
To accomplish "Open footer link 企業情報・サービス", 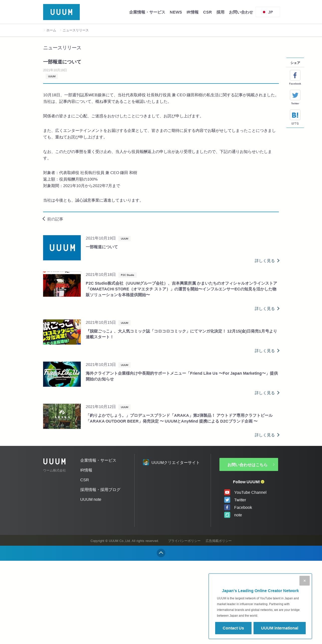I will click(98, 460).
